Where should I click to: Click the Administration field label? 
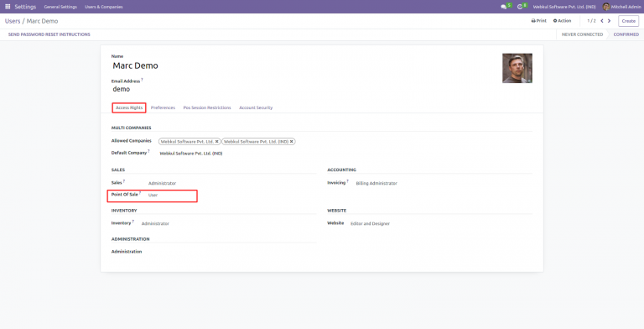127,252
